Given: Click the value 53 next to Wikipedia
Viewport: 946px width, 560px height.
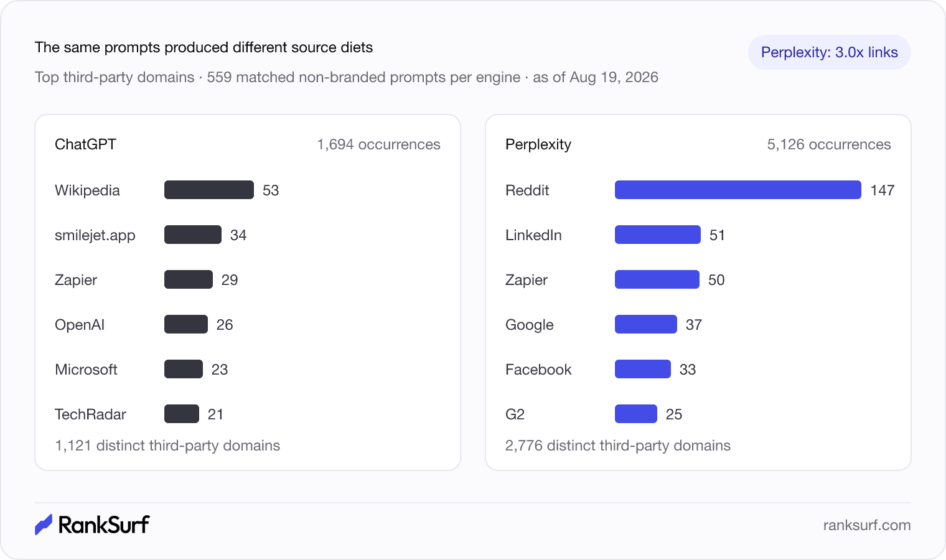Looking at the screenshot, I should [x=271, y=190].
